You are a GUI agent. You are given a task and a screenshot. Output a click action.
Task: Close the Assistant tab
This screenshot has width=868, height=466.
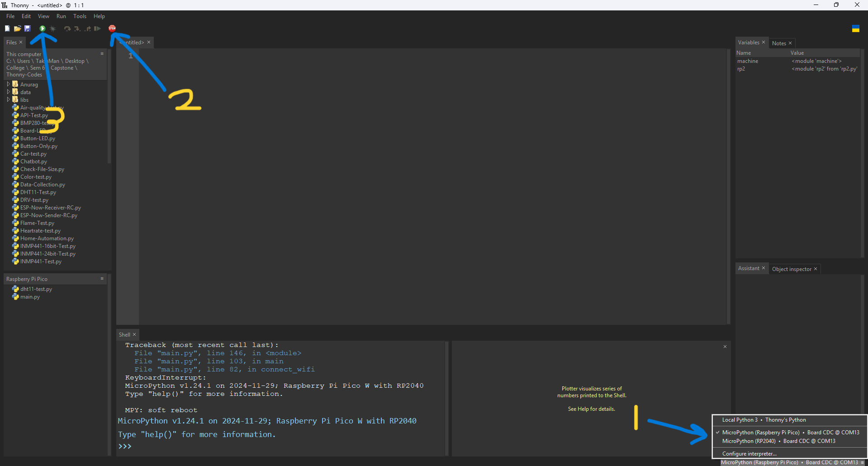(764, 268)
